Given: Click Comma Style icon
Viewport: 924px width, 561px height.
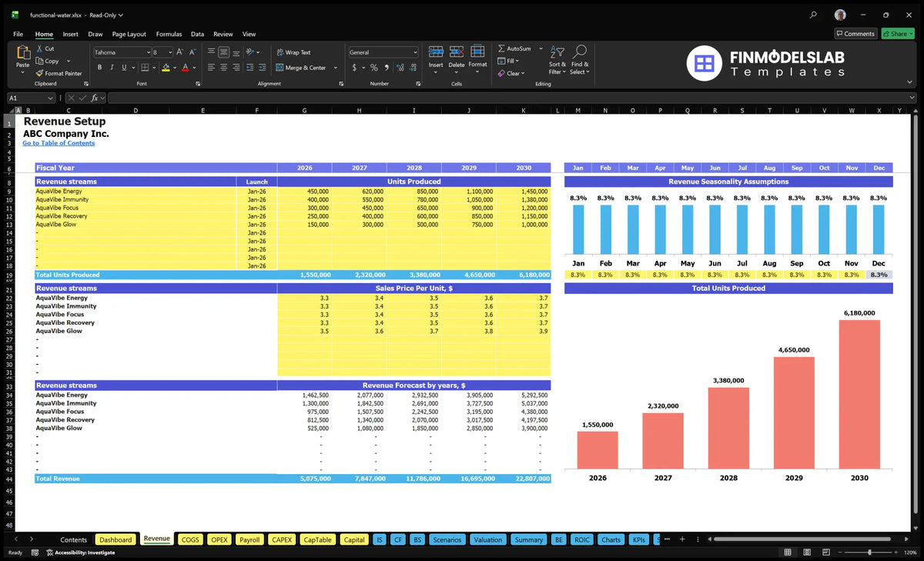Looking at the screenshot, I should pyautogui.click(x=386, y=68).
